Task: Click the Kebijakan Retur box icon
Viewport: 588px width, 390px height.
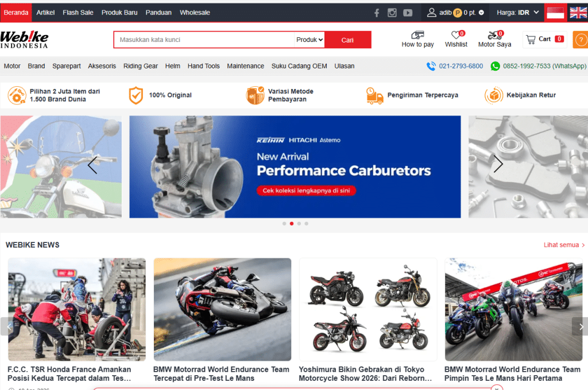Action: 494,95
